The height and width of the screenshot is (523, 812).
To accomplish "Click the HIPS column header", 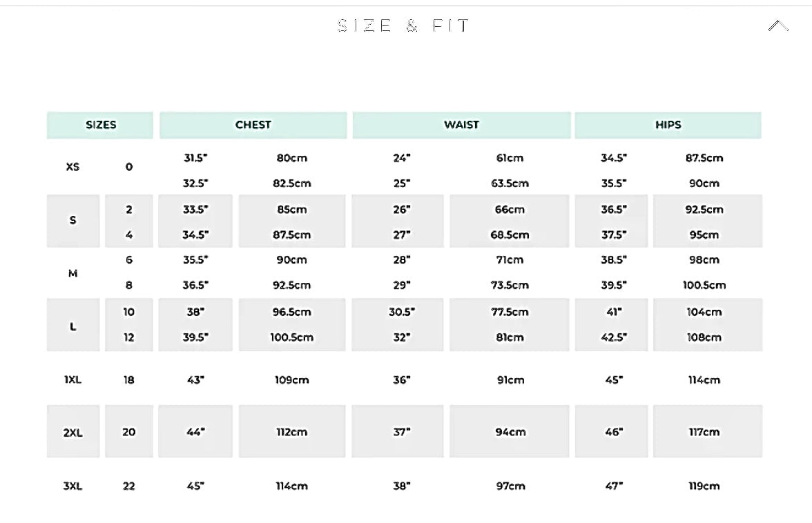I will pyautogui.click(x=668, y=125).
